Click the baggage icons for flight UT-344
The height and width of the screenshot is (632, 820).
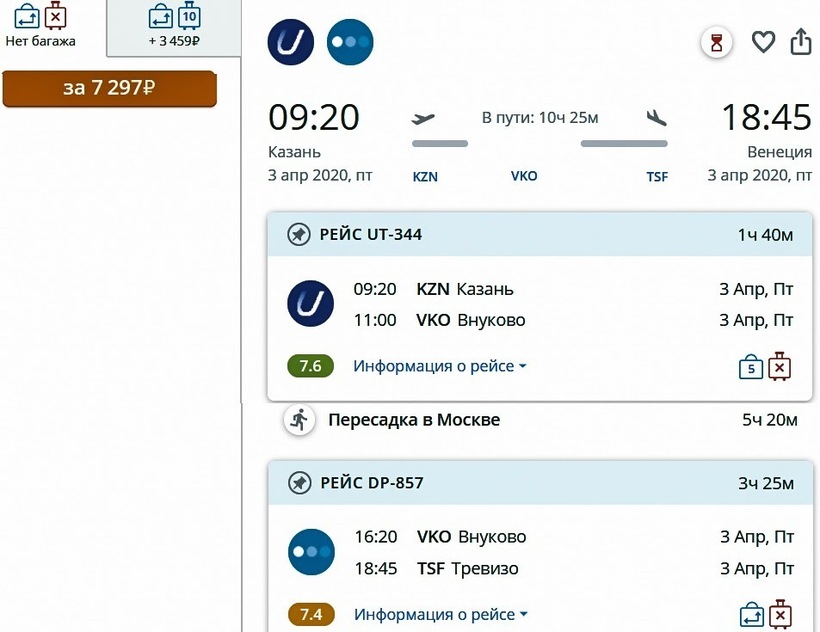click(x=765, y=367)
